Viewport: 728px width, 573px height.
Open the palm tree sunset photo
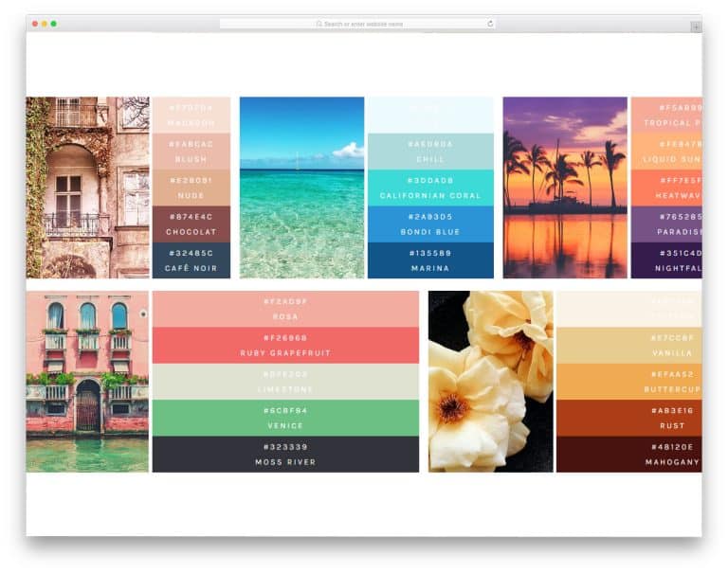(x=565, y=188)
